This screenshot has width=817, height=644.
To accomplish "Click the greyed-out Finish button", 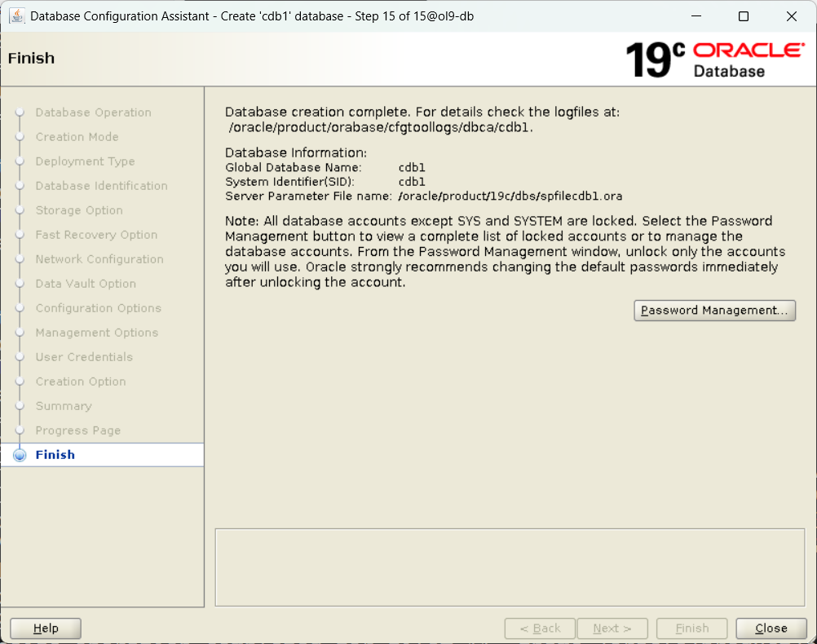I will (x=692, y=629).
